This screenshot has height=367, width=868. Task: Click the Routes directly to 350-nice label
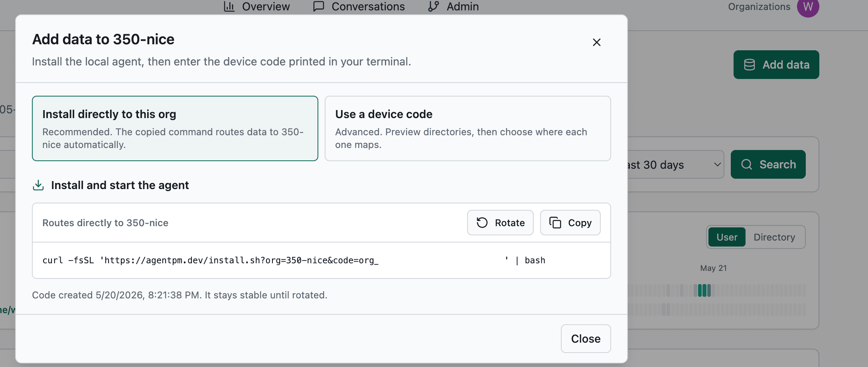point(105,223)
